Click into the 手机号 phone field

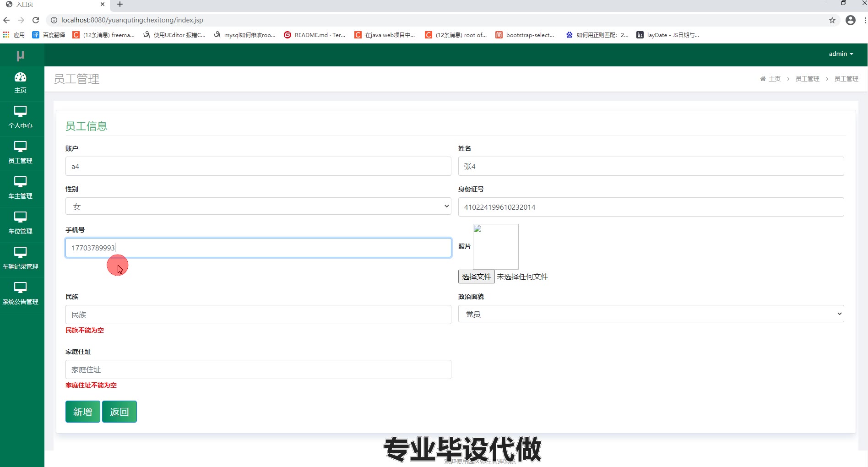pos(258,248)
